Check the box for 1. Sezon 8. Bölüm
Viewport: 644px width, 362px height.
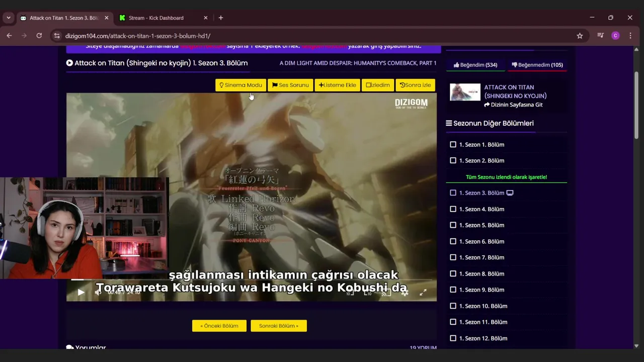point(453,274)
